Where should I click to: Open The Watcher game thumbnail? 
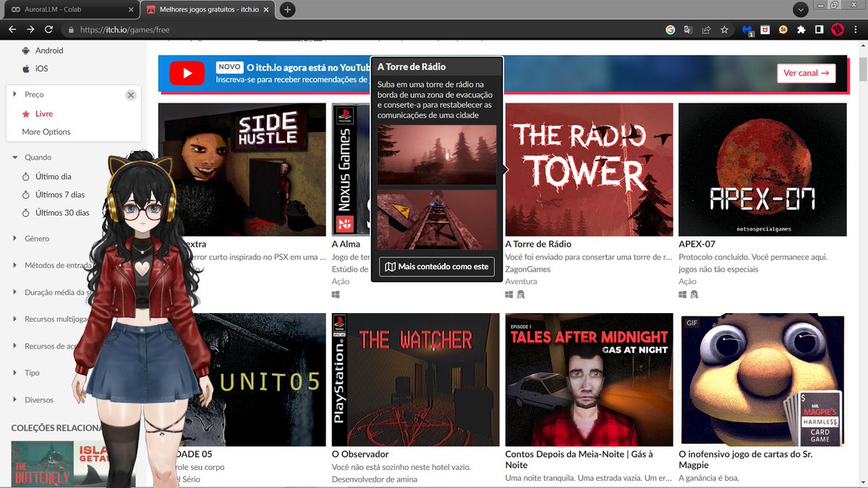tap(415, 380)
